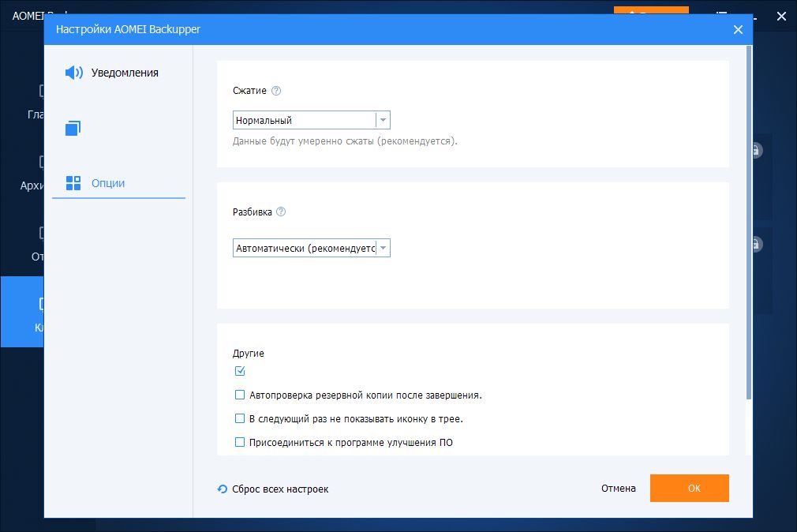797x532 pixels.
Task: Click the Другие section heading
Action: click(x=249, y=354)
